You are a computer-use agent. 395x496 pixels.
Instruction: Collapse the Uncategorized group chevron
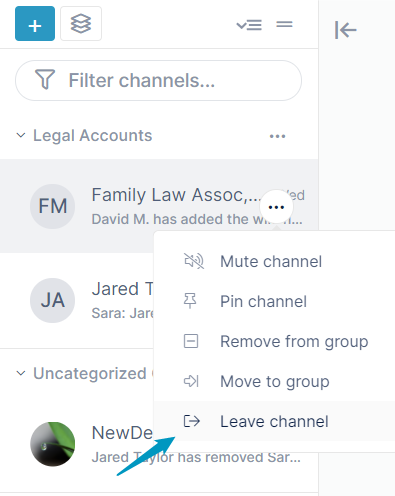click(x=21, y=373)
